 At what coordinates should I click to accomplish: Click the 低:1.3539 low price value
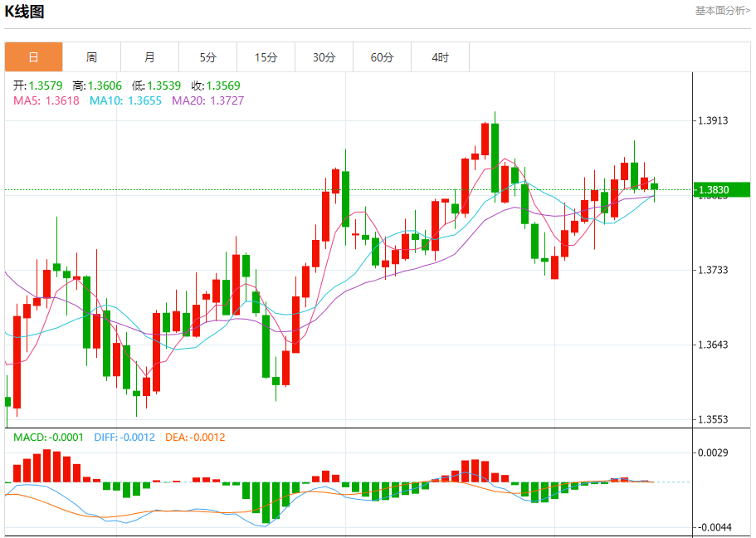[156, 86]
